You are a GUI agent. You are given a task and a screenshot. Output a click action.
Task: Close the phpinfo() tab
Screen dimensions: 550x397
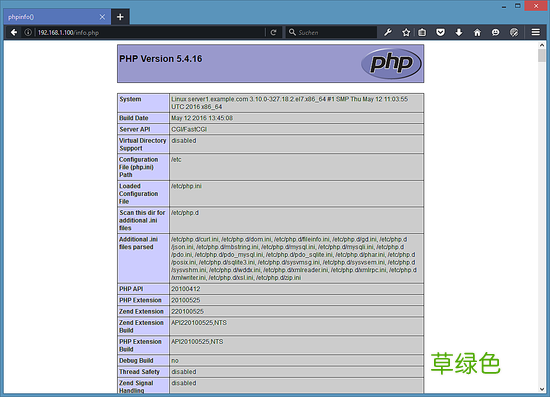click(102, 17)
